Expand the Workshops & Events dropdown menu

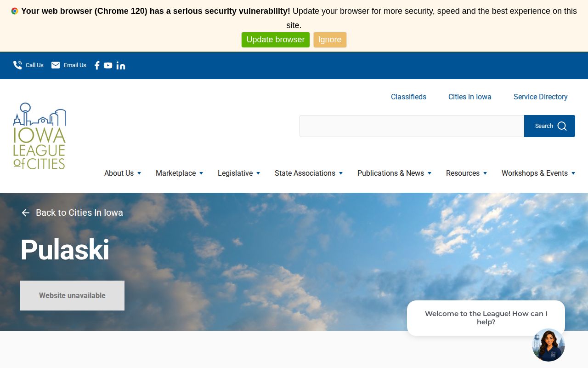tap(538, 173)
